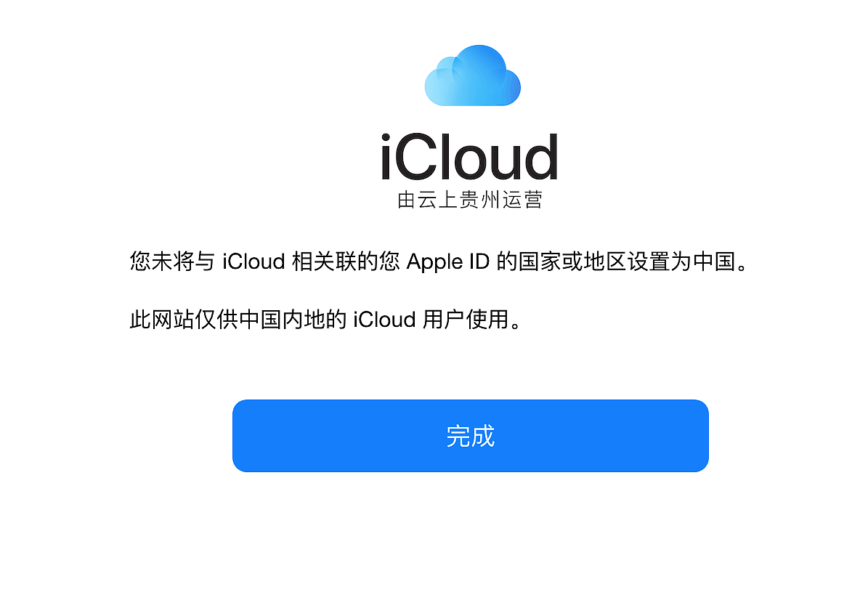860x616 pixels.
Task: Select the word iCloud in the first sentence
Action: (x=253, y=261)
